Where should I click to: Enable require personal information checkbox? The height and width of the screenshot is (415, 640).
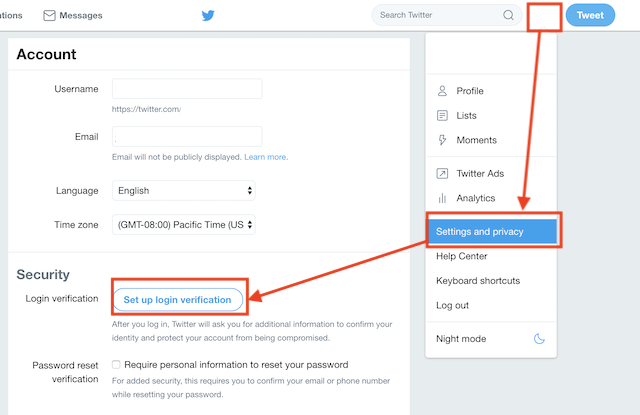[116, 365]
